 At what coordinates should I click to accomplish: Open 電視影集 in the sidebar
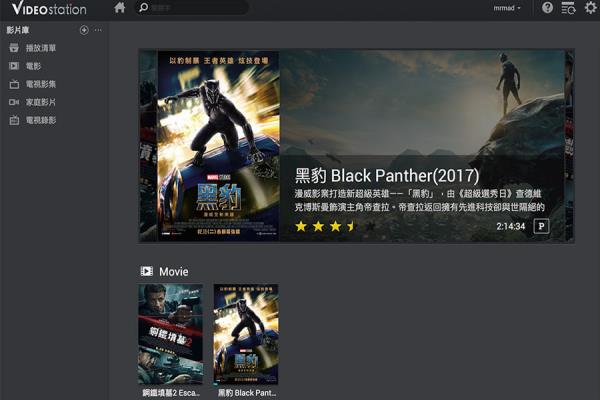pyautogui.click(x=41, y=84)
